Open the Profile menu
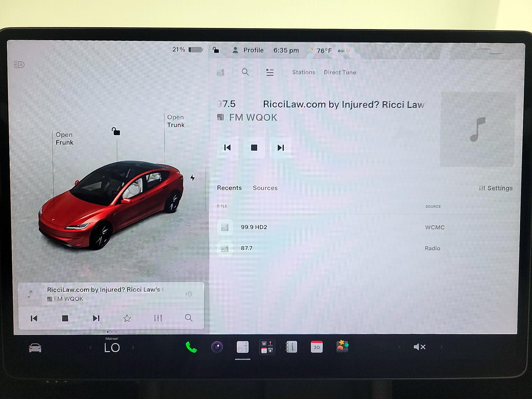 coord(248,50)
